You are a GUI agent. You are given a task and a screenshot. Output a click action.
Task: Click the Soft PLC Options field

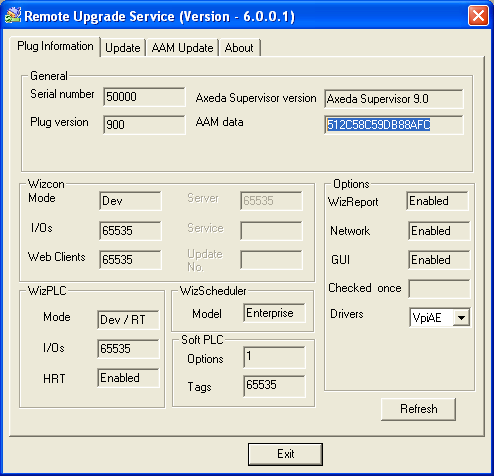[x=274, y=357]
